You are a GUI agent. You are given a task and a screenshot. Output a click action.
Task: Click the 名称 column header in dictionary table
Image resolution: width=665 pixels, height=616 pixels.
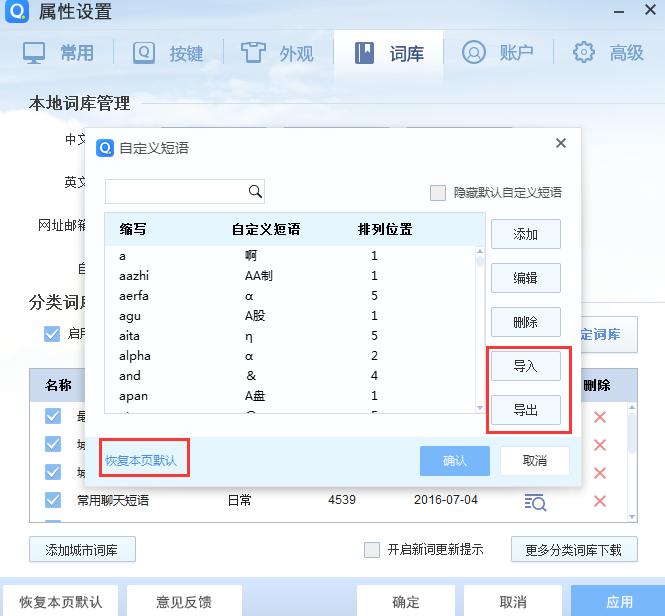59,385
